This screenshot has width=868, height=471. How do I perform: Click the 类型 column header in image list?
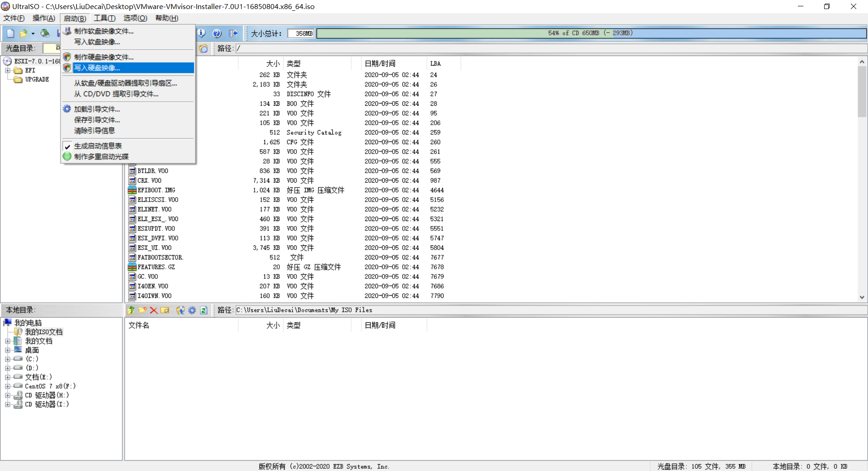point(317,64)
